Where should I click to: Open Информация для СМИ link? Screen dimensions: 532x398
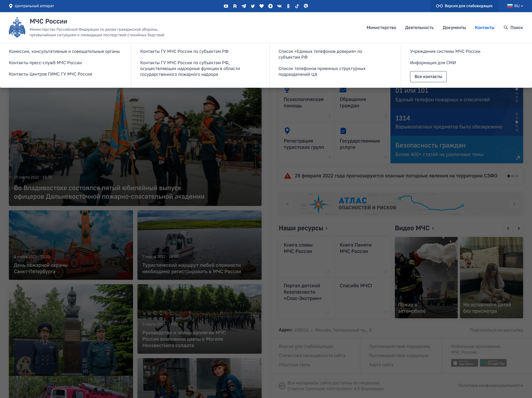click(x=433, y=63)
